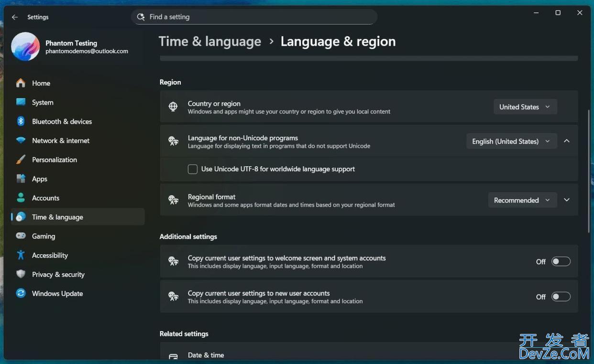
Task: Expand the Regional format section chevron
Action: point(567,200)
